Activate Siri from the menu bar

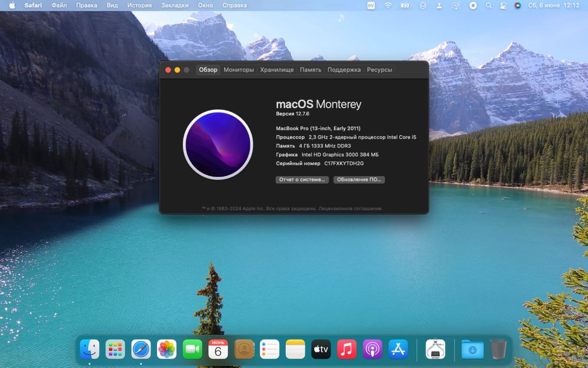point(518,5)
